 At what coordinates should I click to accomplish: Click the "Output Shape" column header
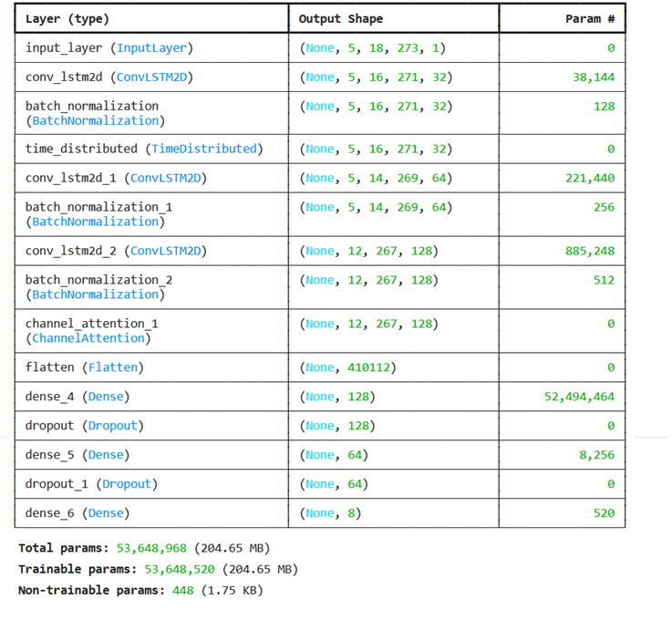pos(341,19)
